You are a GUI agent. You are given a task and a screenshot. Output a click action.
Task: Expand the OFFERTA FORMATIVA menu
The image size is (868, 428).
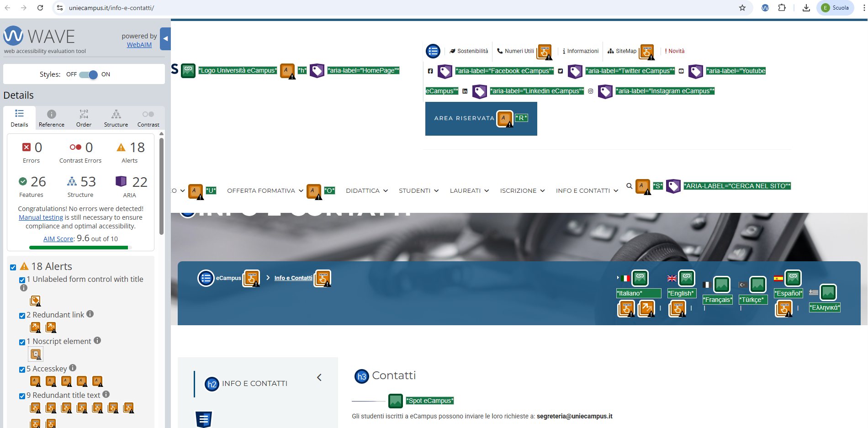pos(265,191)
